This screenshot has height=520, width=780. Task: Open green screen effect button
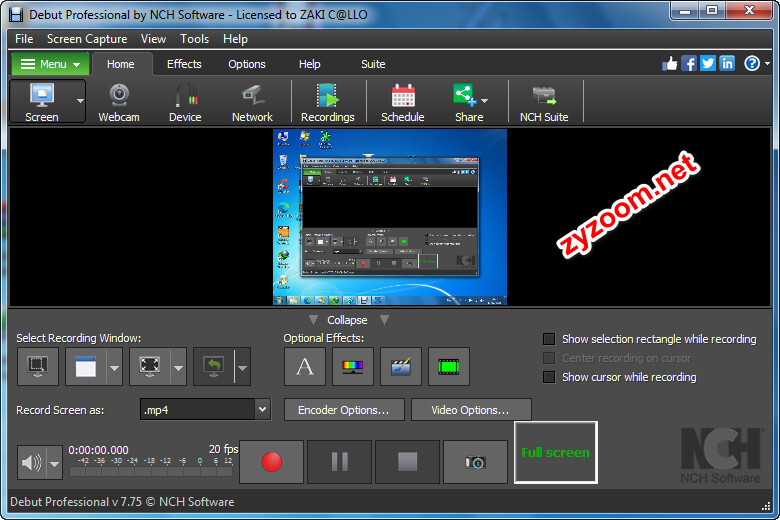[449, 367]
